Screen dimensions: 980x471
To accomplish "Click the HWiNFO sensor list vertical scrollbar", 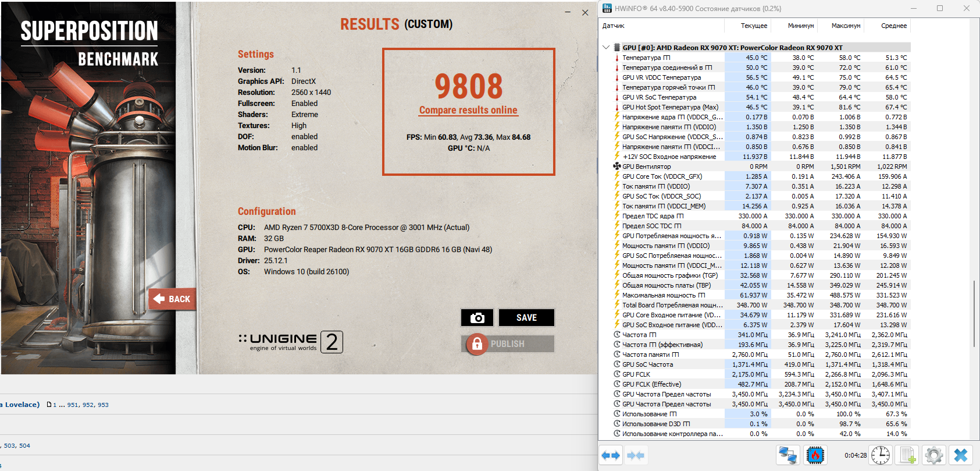I will point(974,314).
